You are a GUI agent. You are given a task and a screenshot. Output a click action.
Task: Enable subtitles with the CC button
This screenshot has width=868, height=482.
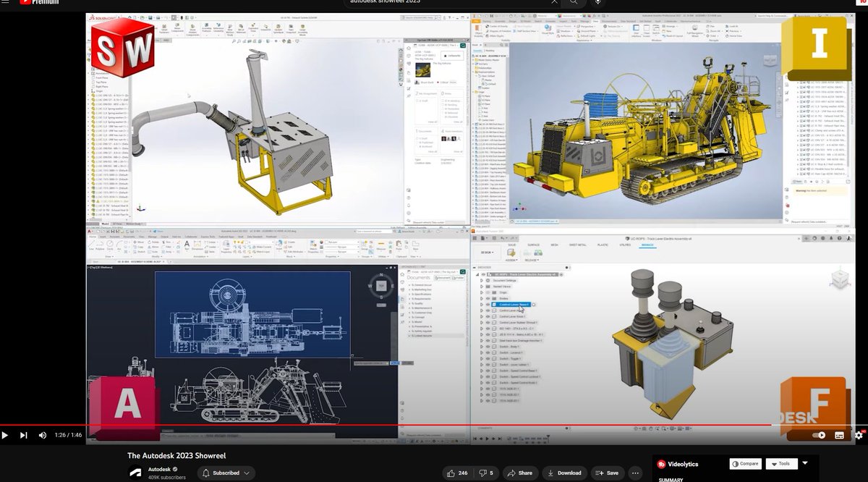(x=840, y=435)
